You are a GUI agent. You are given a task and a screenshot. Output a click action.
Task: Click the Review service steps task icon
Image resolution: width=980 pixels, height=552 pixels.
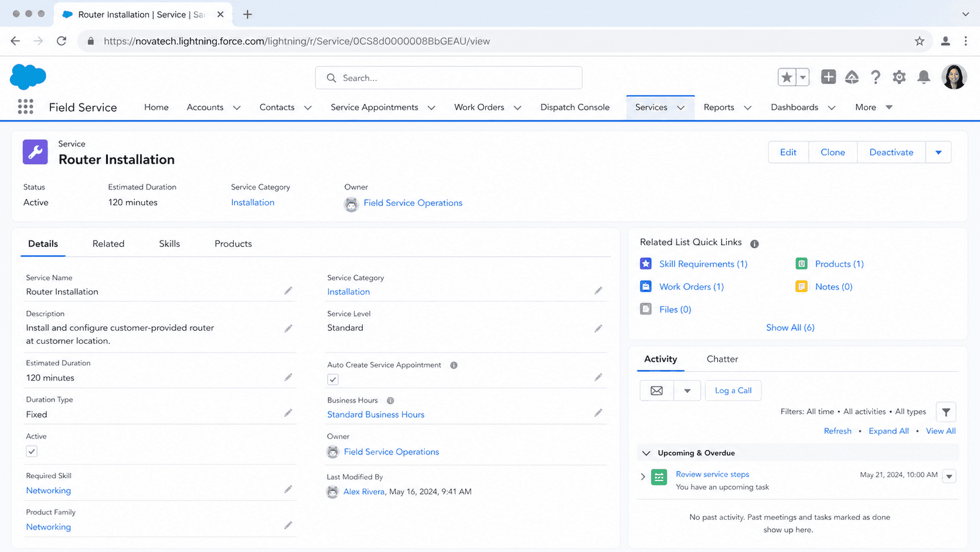(659, 478)
